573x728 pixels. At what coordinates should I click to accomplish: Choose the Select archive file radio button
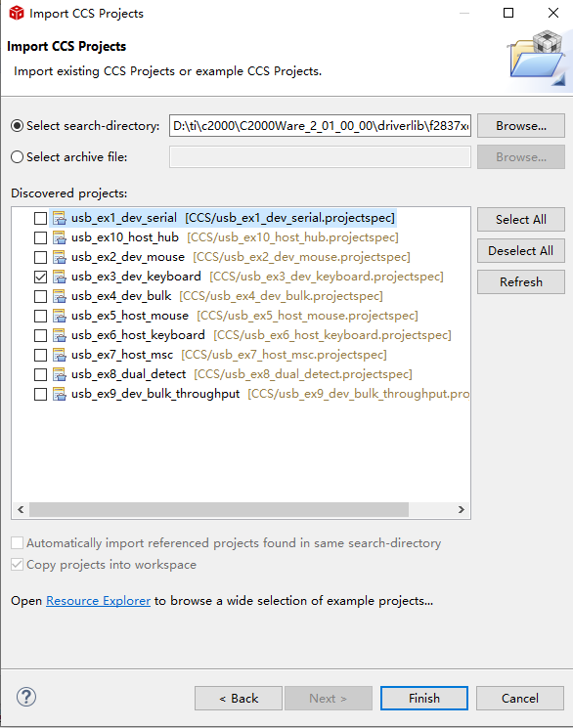point(18,157)
